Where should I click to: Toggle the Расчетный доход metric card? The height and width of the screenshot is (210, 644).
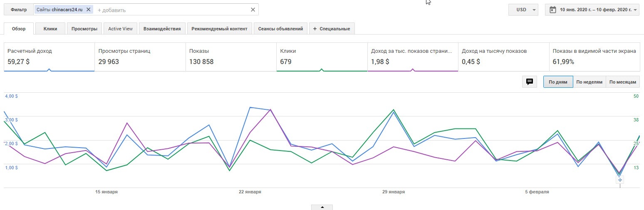coord(49,57)
